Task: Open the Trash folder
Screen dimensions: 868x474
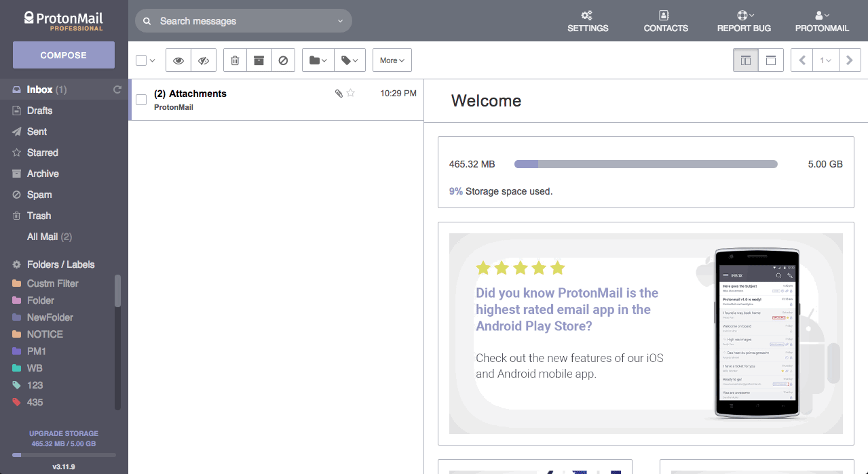Action: coord(64,216)
